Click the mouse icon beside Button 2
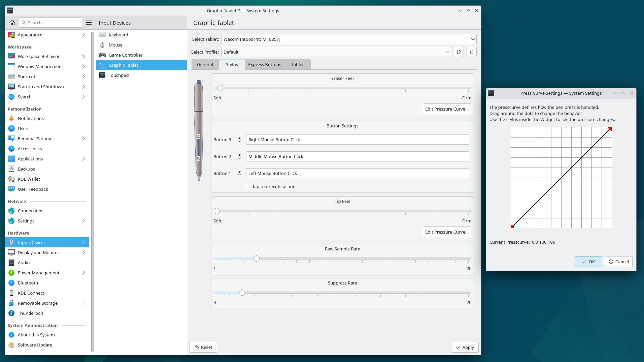Viewport: 644px width, 362px height. pos(239,156)
